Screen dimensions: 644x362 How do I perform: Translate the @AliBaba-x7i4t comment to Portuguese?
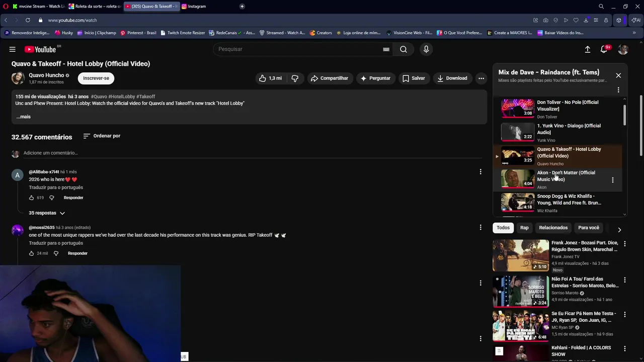pos(56,188)
